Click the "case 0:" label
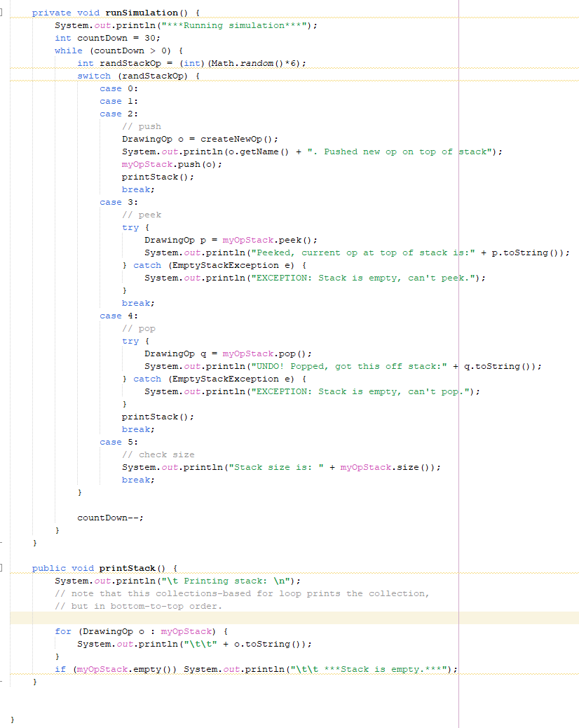The width and height of the screenshot is (579, 728). pos(118,88)
